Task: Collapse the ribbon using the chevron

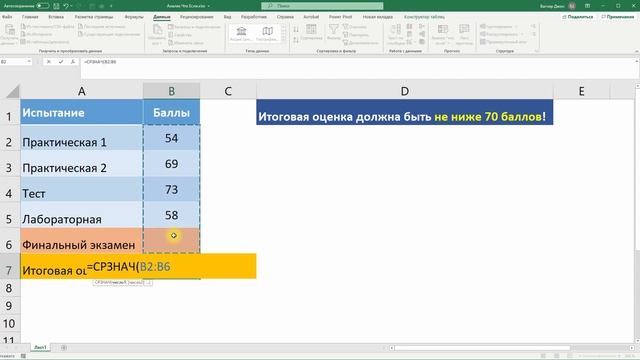Action: coord(637,51)
